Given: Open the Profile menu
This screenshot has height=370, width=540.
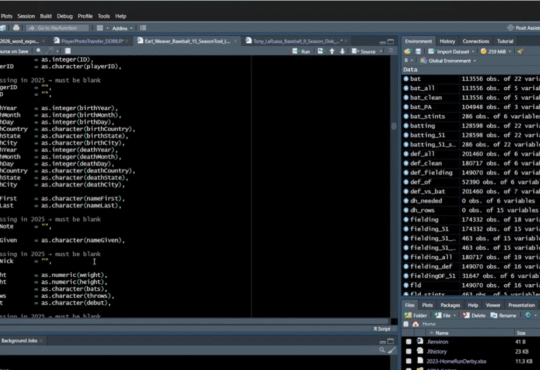Looking at the screenshot, I should [85, 16].
